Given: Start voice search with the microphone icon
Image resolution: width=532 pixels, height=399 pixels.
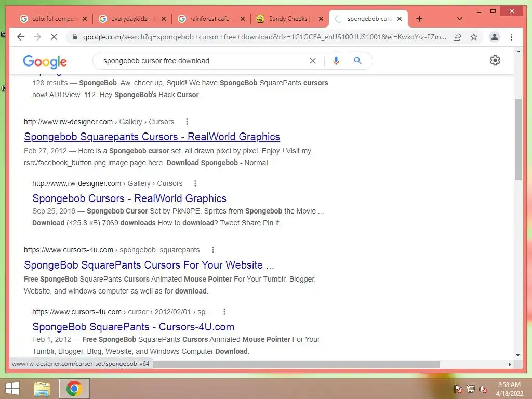Looking at the screenshot, I should coord(336,61).
